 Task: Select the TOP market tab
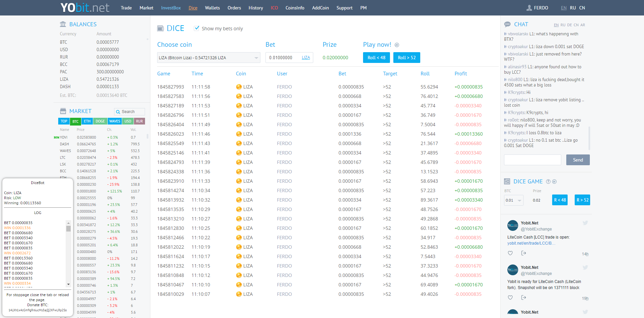click(64, 121)
